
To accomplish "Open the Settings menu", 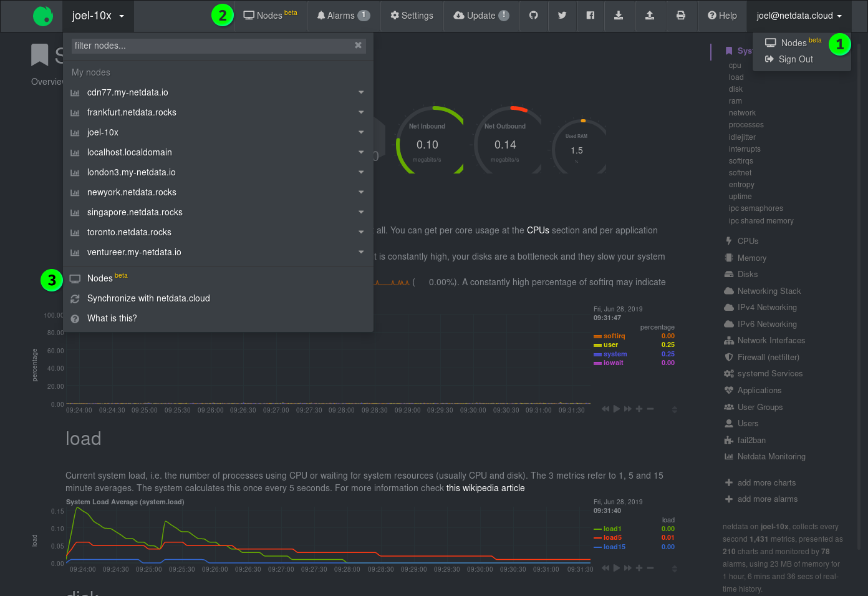I will [412, 16].
